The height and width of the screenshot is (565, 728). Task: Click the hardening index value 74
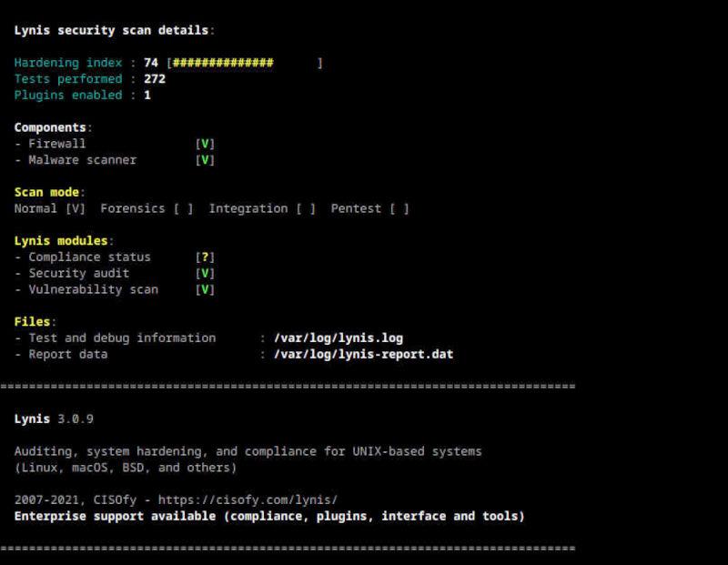coord(151,63)
